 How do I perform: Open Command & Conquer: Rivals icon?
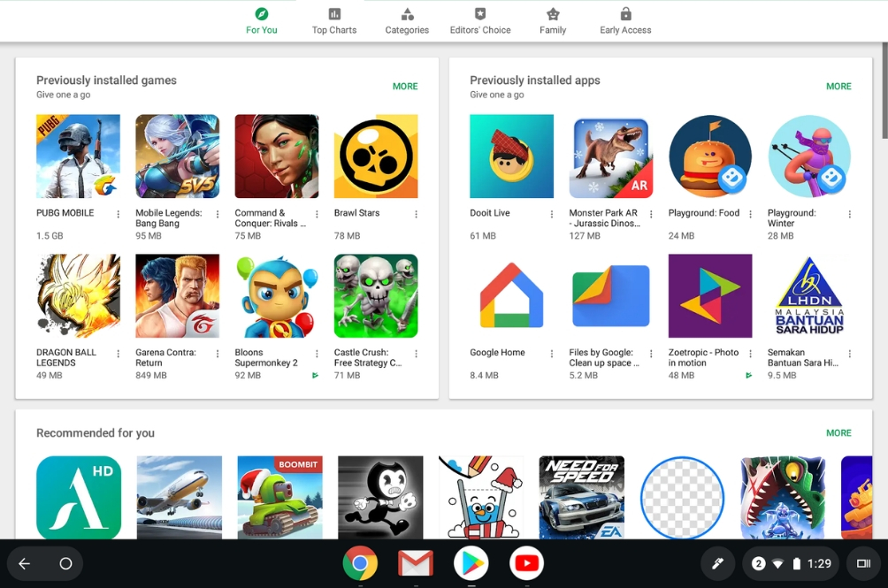(277, 157)
